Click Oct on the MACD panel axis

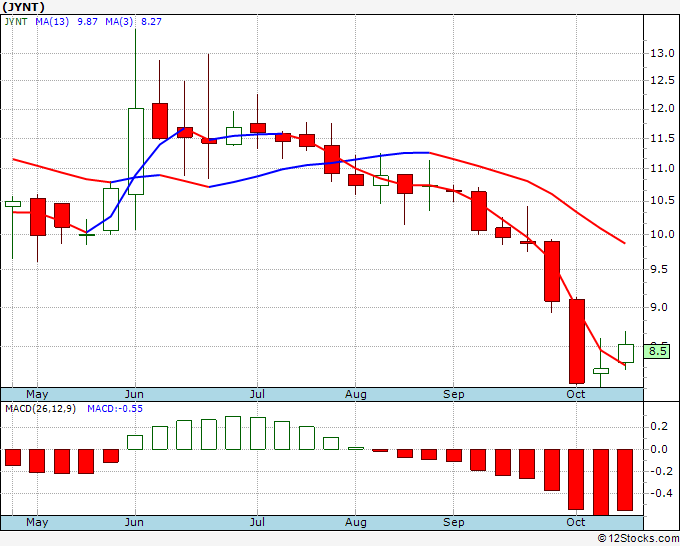(x=576, y=522)
